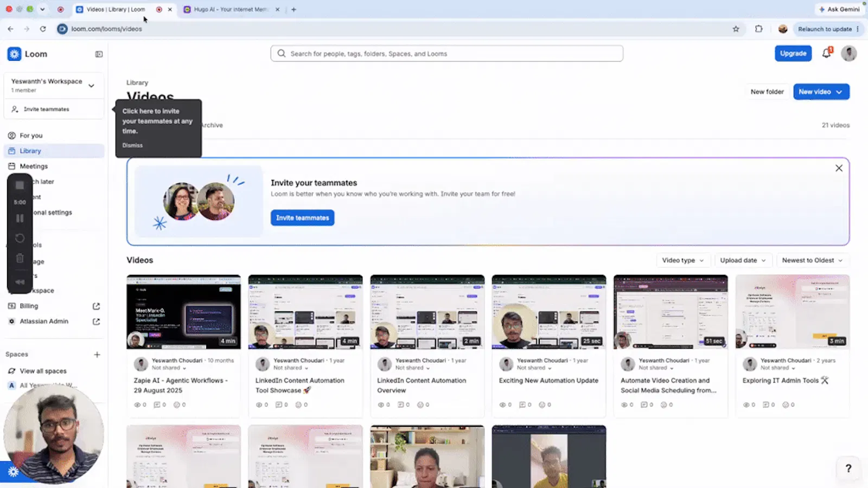Open Meetings in sidebar
Viewport: 868px width, 488px height.
click(54, 166)
